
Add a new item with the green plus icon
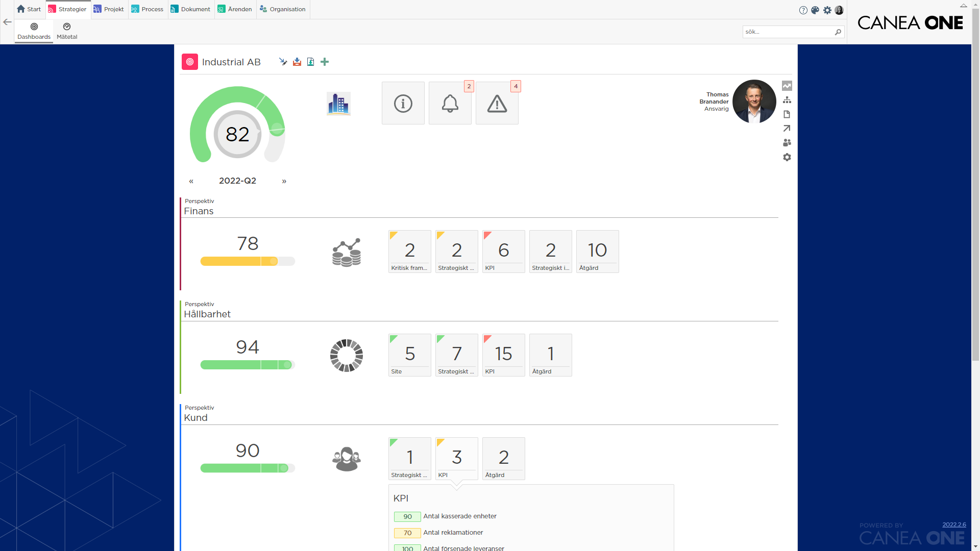tap(325, 62)
